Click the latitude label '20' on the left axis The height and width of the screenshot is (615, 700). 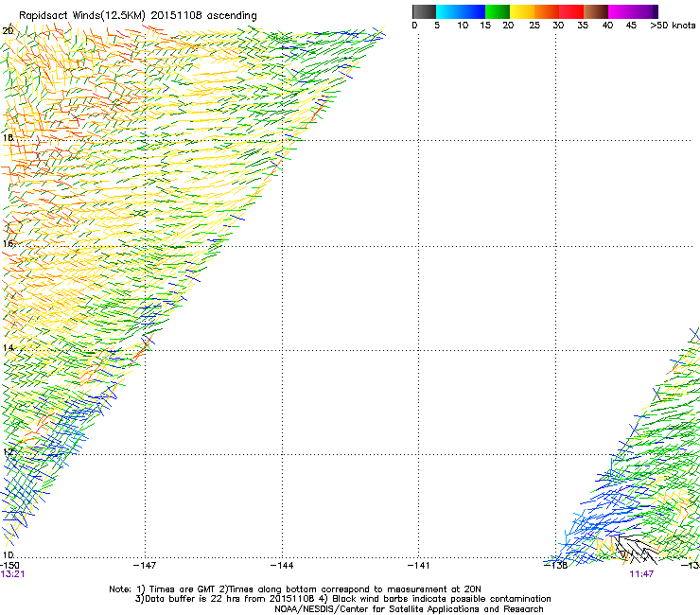(8, 31)
